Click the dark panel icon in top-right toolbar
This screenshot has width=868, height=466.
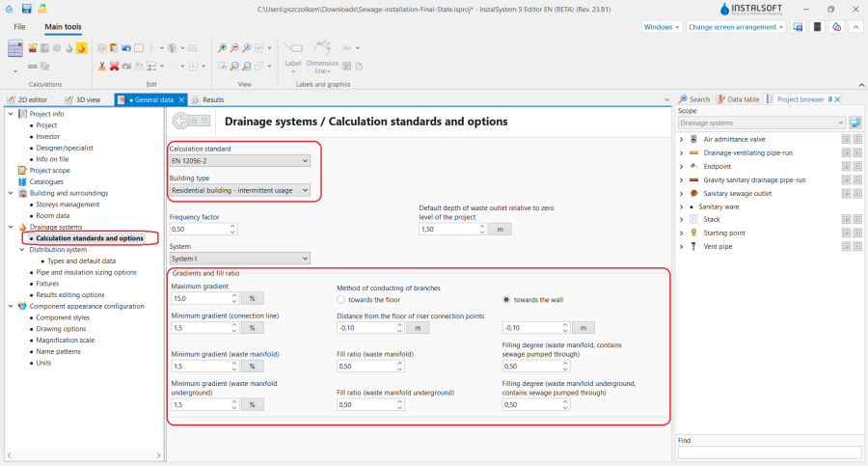click(x=817, y=27)
